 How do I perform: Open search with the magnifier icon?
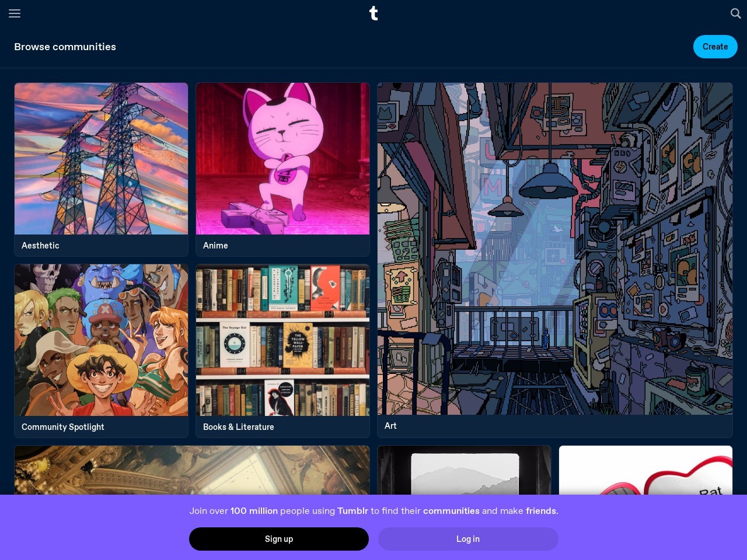pyautogui.click(x=735, y=13)
